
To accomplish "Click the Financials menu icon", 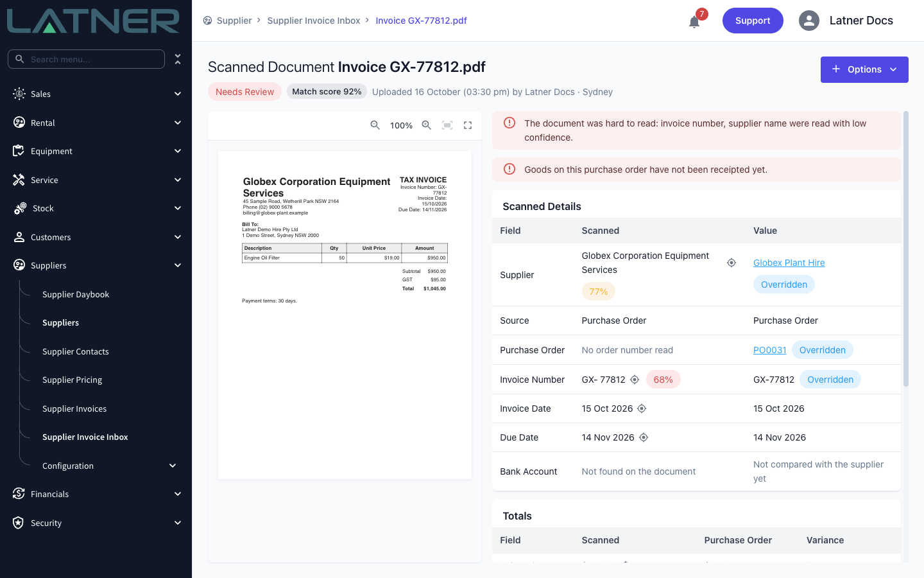I will pyautogui.click(x=19, y=494).
